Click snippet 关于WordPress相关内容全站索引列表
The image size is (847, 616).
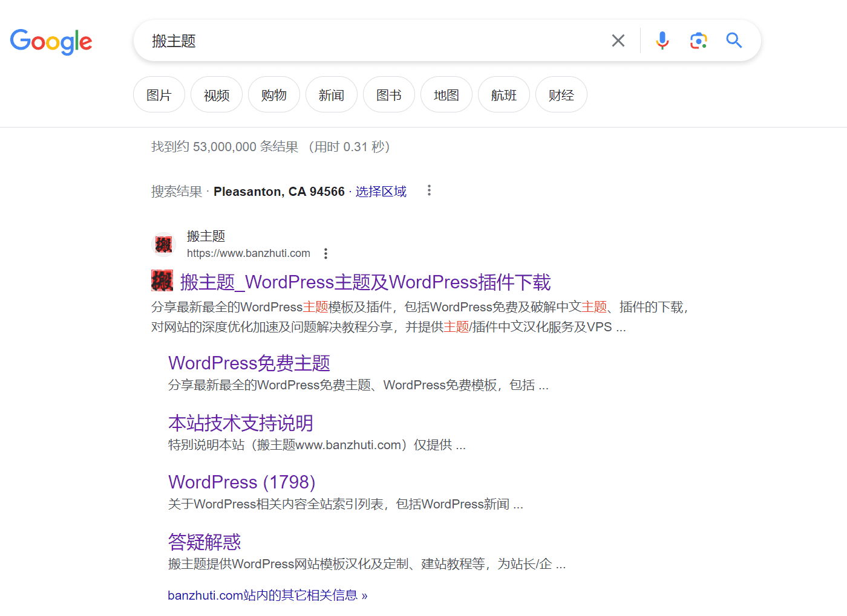(345, 504)
